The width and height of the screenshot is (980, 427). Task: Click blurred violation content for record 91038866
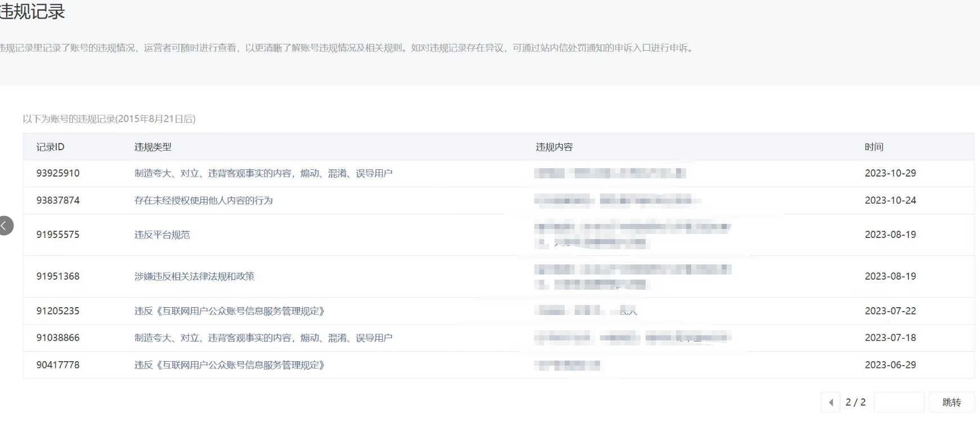(x=633, y=338)
